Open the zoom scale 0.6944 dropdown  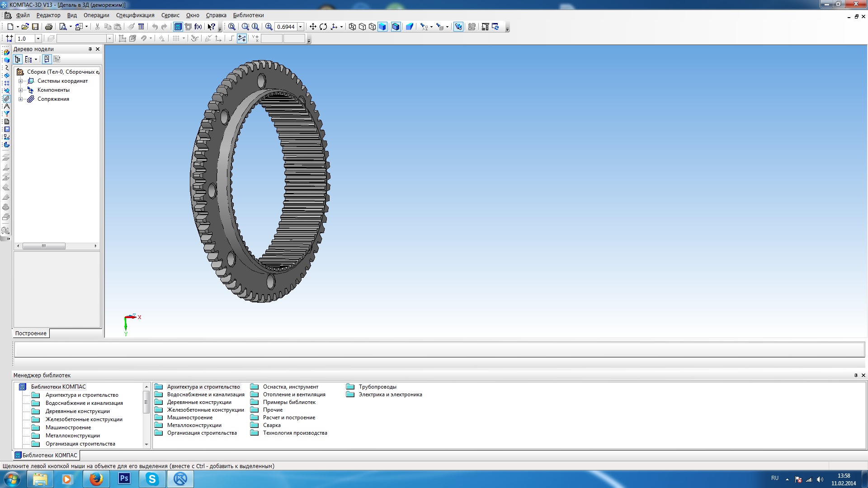[300, 27]
